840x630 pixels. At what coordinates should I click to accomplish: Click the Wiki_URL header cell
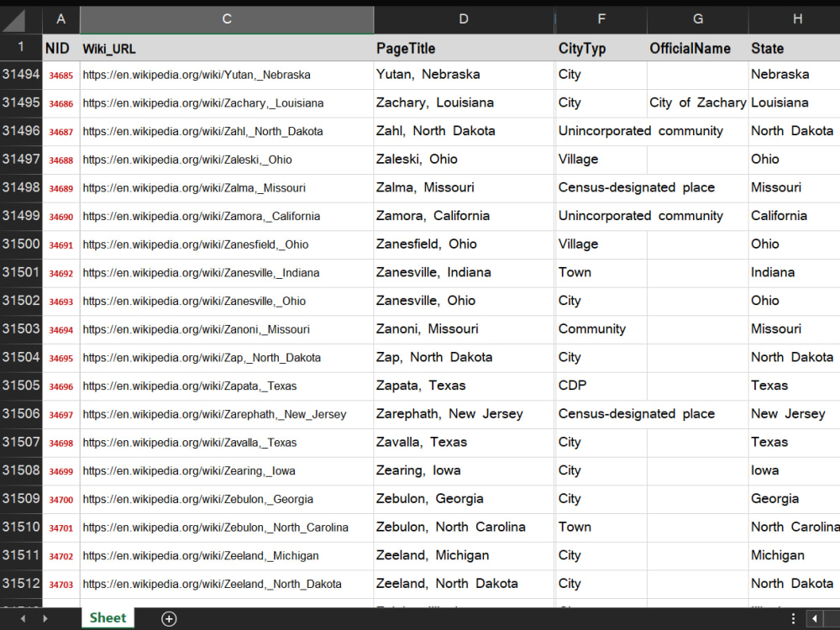tap(227, 48)
